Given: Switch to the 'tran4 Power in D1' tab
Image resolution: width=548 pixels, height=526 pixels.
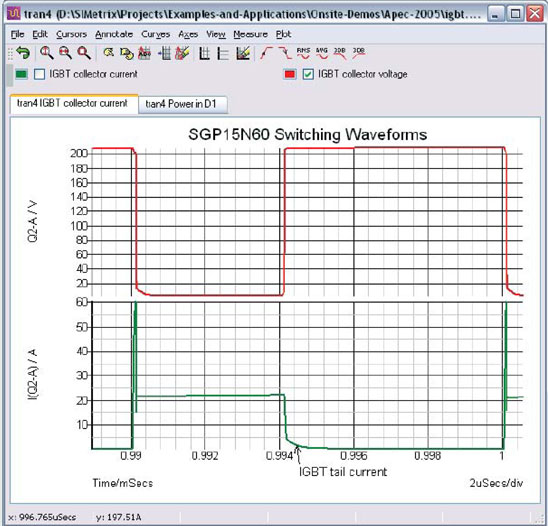Looking at the screenshot, I should click(183, 104).
